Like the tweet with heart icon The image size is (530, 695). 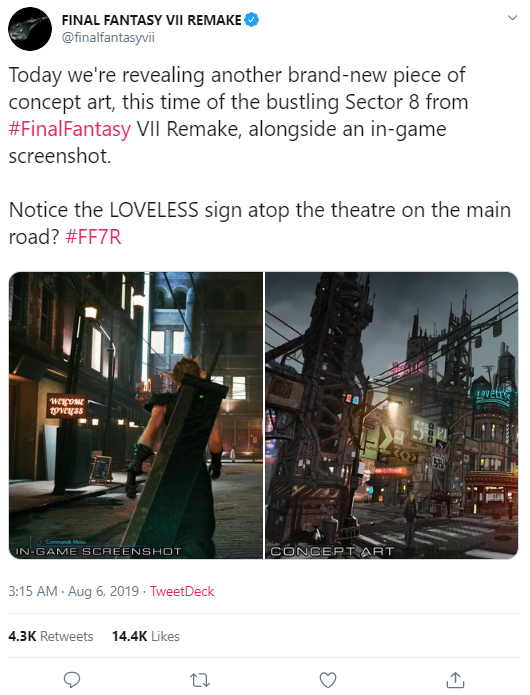tap(328, 679)
